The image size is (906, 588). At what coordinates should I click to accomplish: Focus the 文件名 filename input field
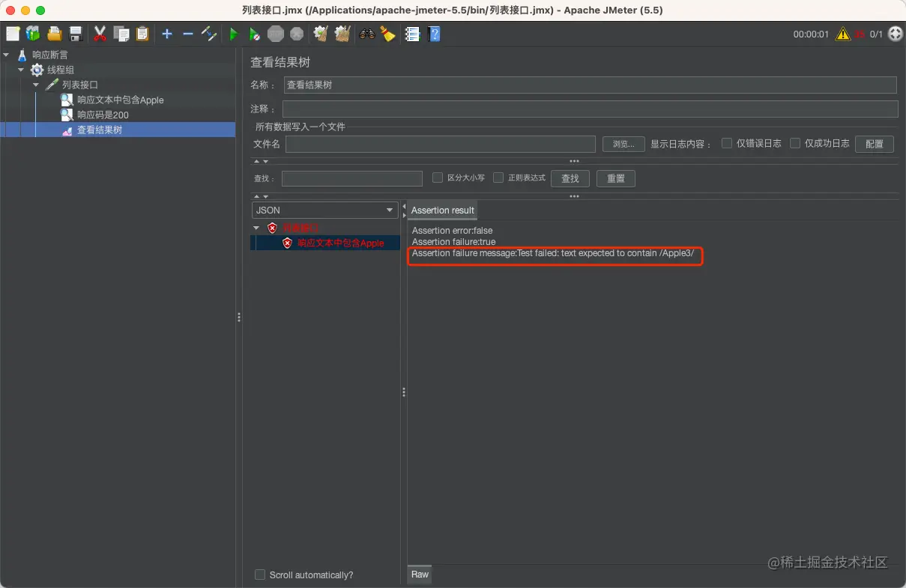(x=441, y=144)
